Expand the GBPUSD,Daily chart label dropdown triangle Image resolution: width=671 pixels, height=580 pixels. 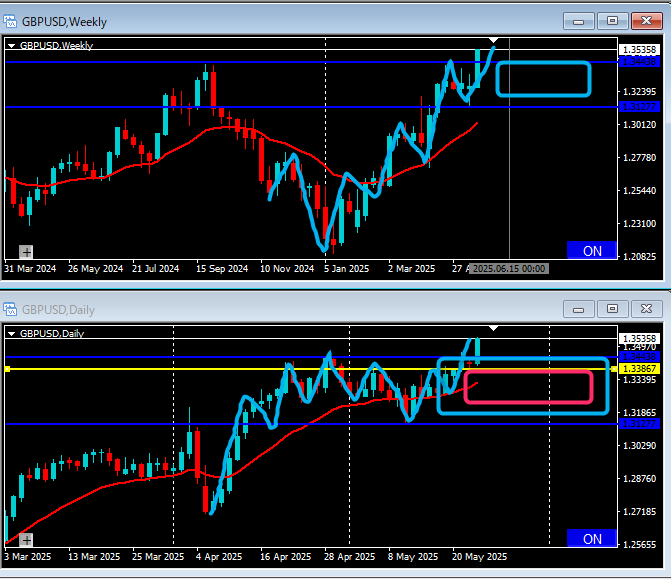[12, 333]
